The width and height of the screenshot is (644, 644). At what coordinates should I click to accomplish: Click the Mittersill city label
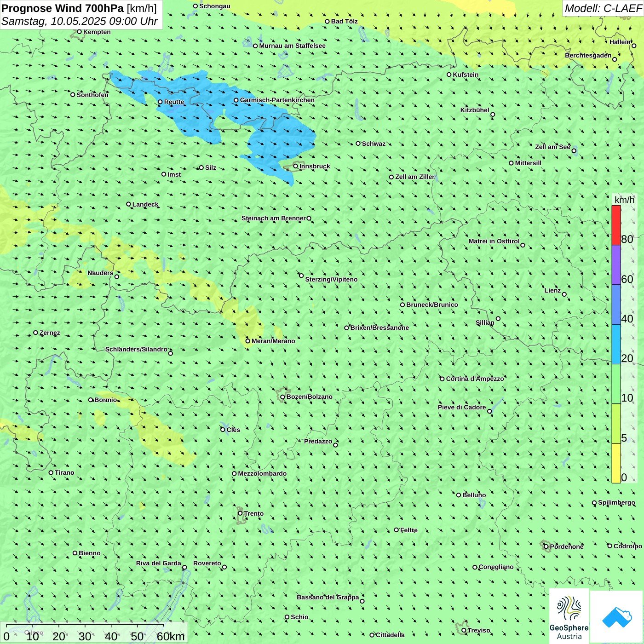[x=528, y=163]
